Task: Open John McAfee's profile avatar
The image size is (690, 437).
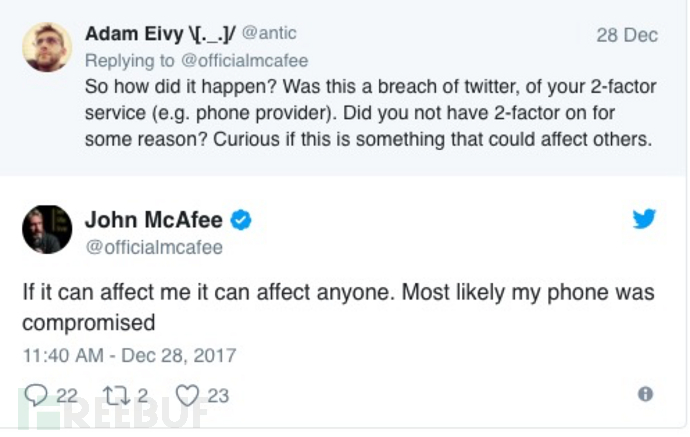Action: tap(47, 230)
